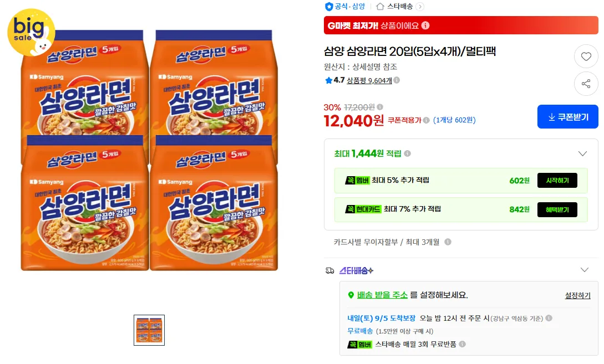
Task: Collapse the 스타배송 delivery section chevron
Action: click(585, 270)
